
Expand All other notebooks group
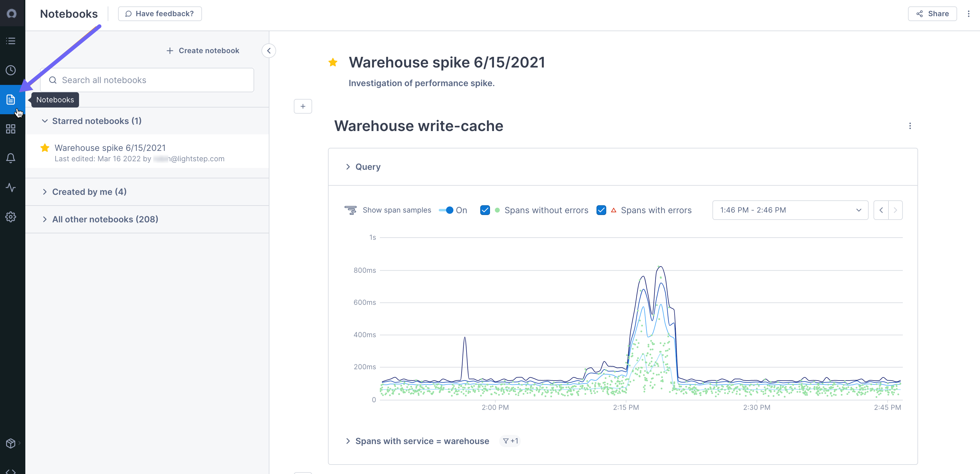point(105,219)
